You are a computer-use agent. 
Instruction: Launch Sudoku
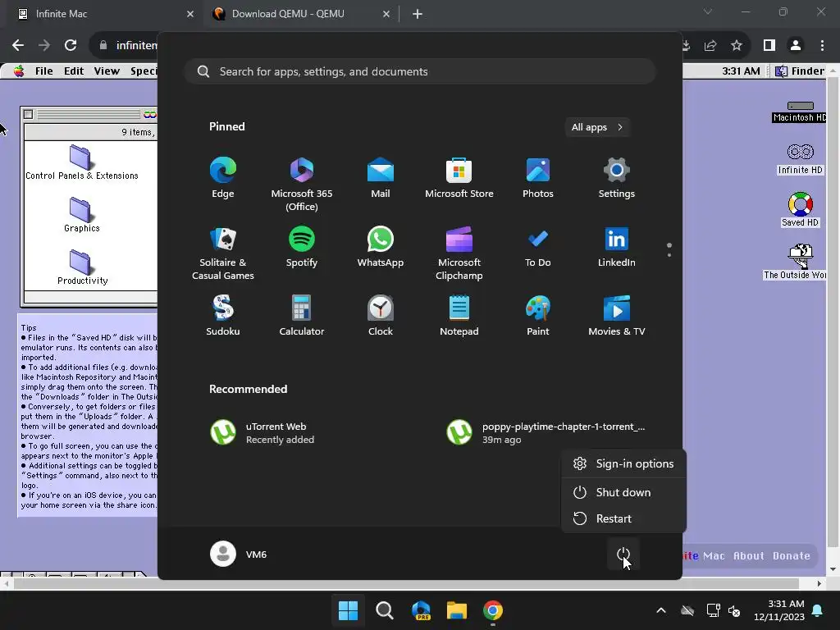(x=223, y=316)
